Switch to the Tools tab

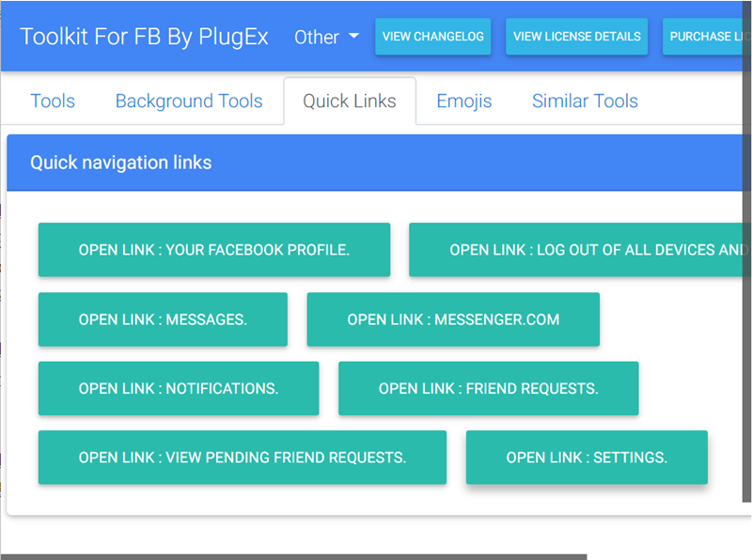pos(53,101)
